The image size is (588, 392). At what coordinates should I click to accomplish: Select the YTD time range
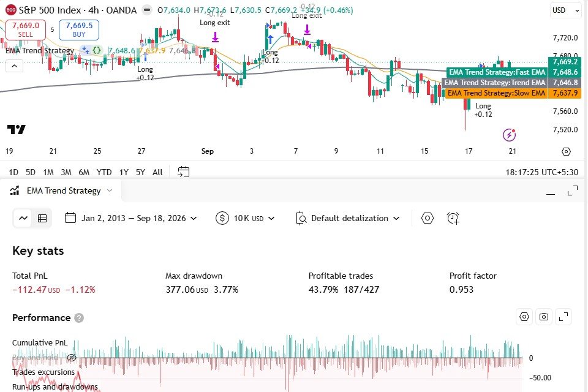click(x=104, y=172)
